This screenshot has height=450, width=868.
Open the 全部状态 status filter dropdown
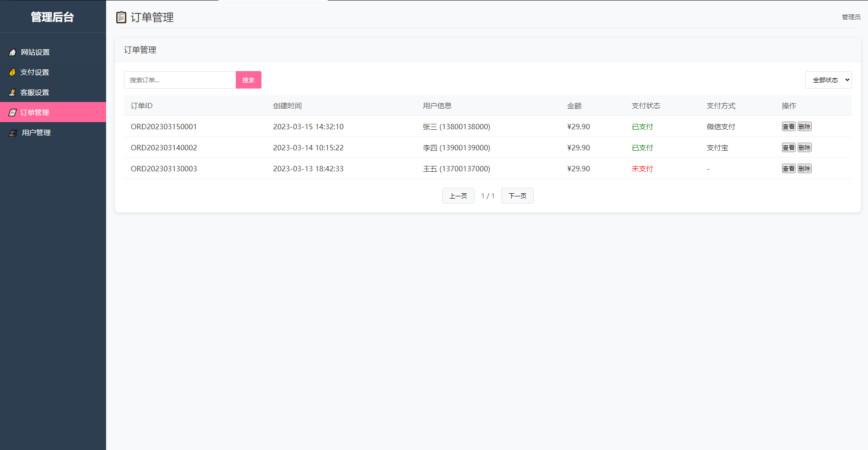(x=828, y=80)
